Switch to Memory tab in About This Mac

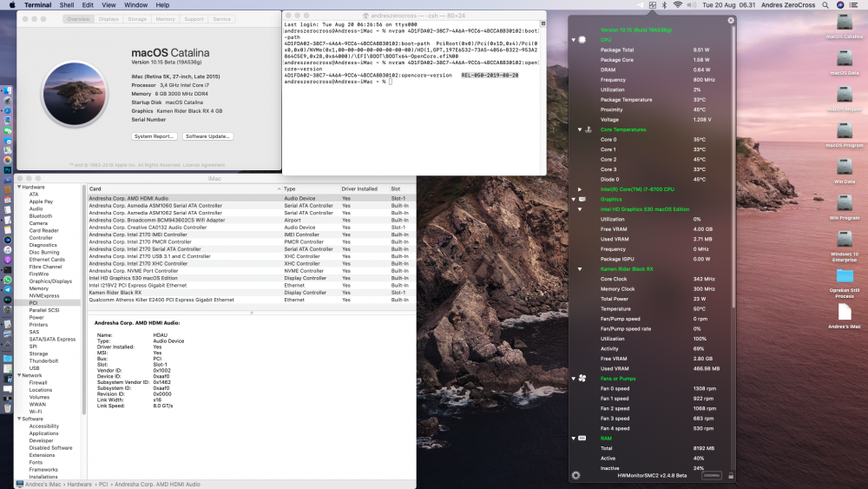pyautogui.click(x=165, y=19)
